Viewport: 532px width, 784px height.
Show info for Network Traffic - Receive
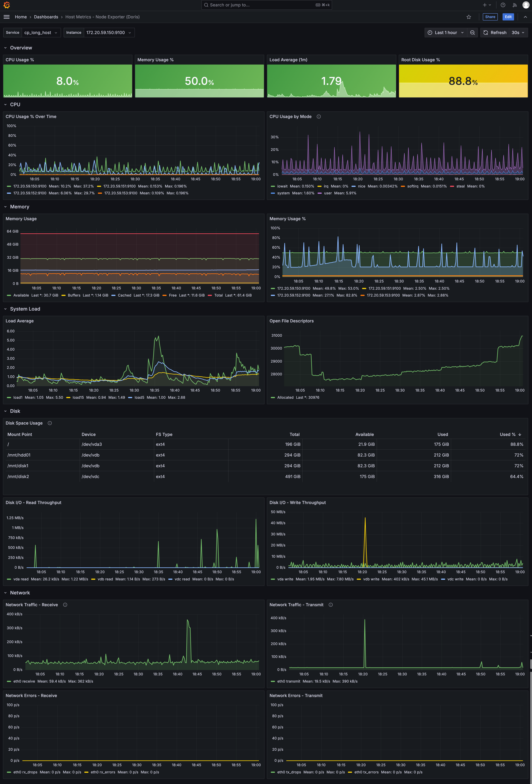click(x=65, y=605)
